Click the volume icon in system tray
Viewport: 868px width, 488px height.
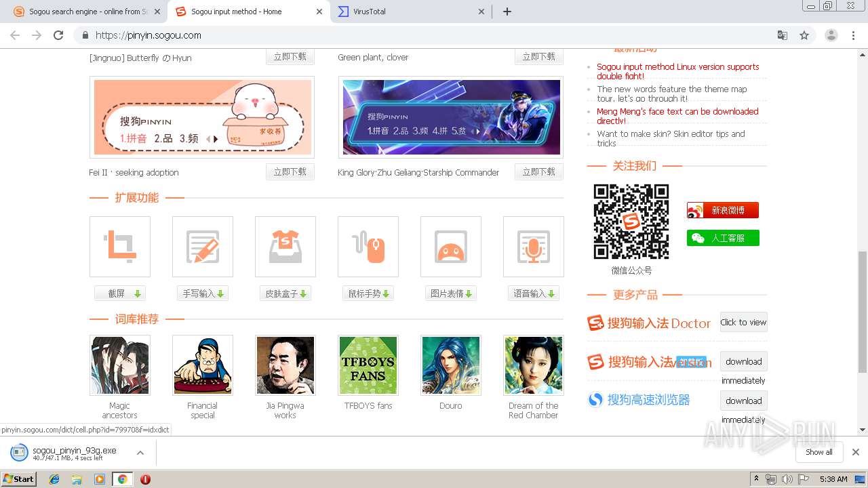(x=787, y=479)
